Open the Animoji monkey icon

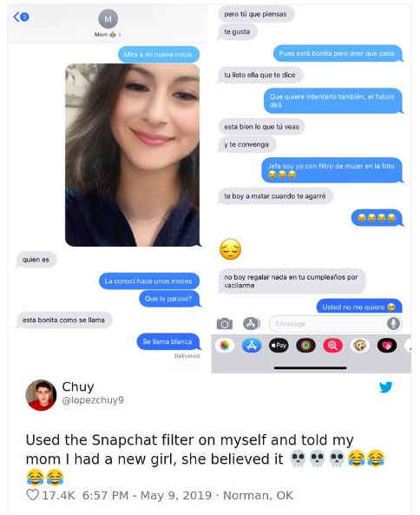tap(360, 346)
